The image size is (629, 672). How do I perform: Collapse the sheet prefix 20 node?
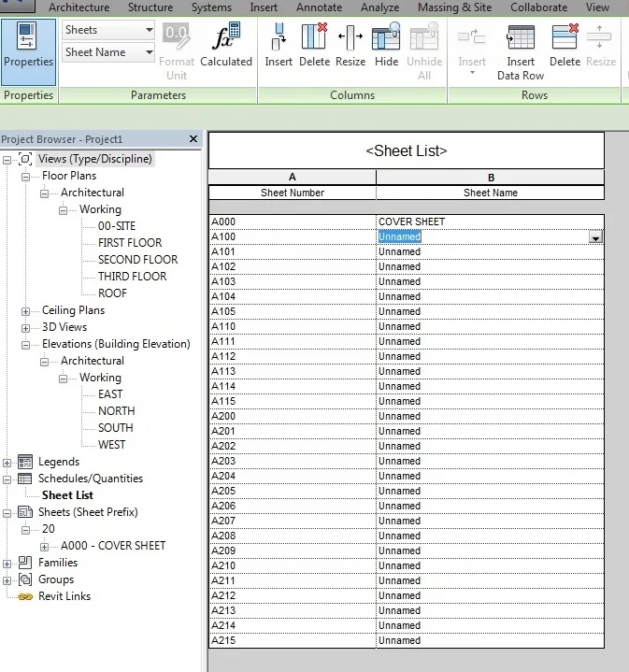26,530
